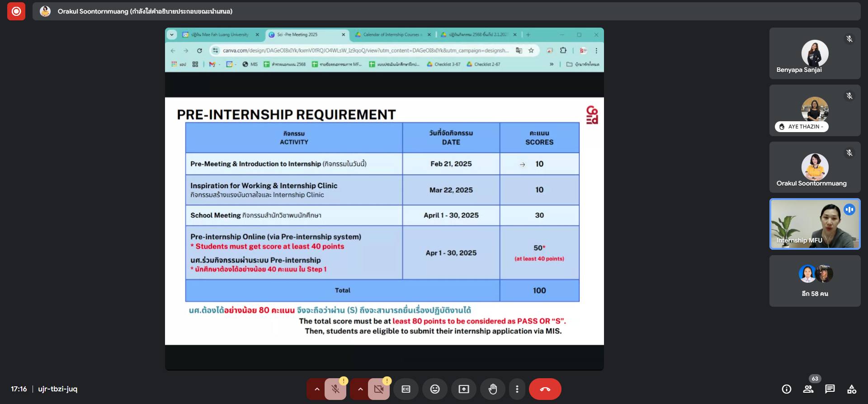Leave the call with red hang-up button
The image size is (868, 404).
(545, 389)
